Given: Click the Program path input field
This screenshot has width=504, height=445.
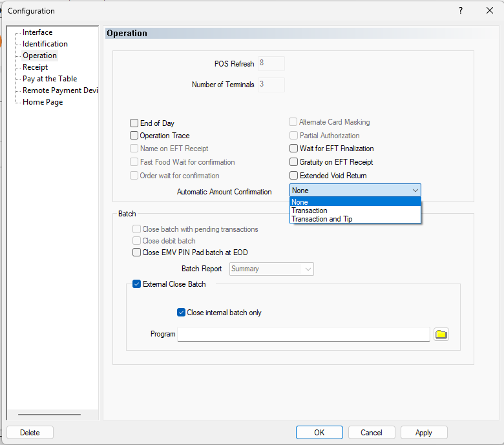Looking at the screenshot, I should [303, 334].
